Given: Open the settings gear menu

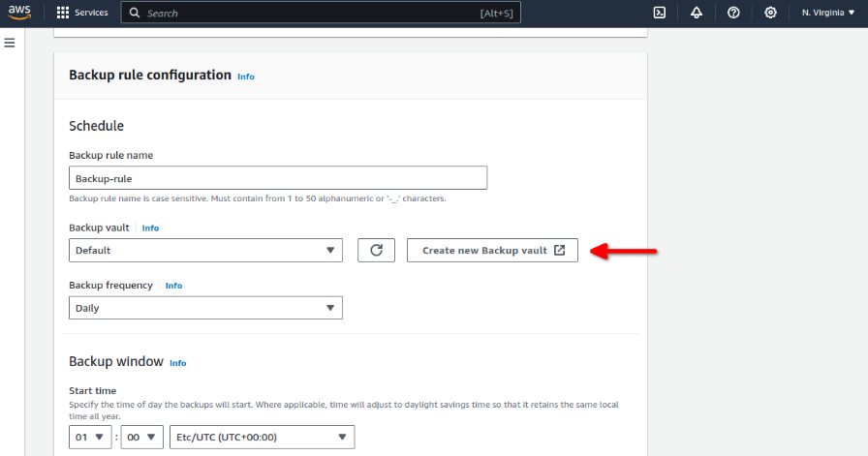Looking at the screenshot, I should coord(770,13).
